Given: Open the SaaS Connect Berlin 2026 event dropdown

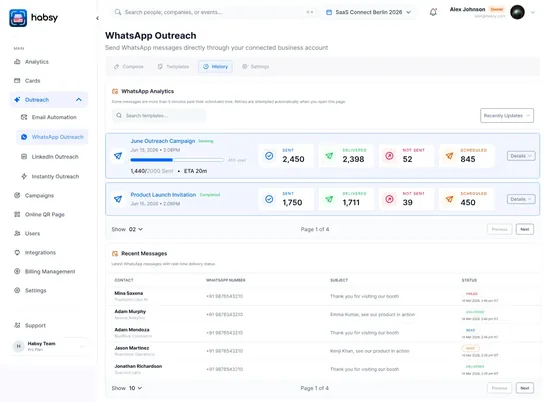Looking at the screenshot, I should pos(368,12).
